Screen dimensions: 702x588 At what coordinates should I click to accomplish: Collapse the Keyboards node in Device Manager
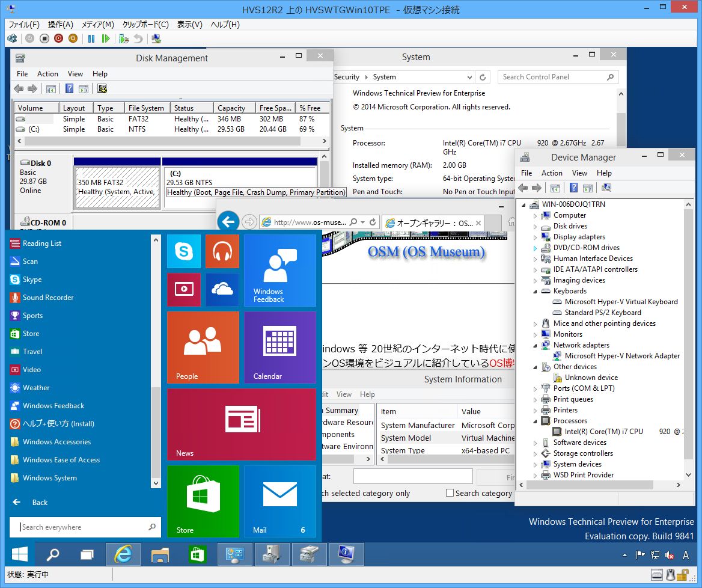(x=535, y=291)
